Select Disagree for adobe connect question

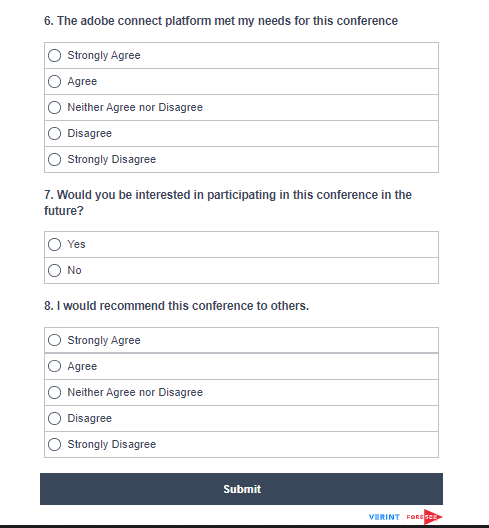coord(55,133)
